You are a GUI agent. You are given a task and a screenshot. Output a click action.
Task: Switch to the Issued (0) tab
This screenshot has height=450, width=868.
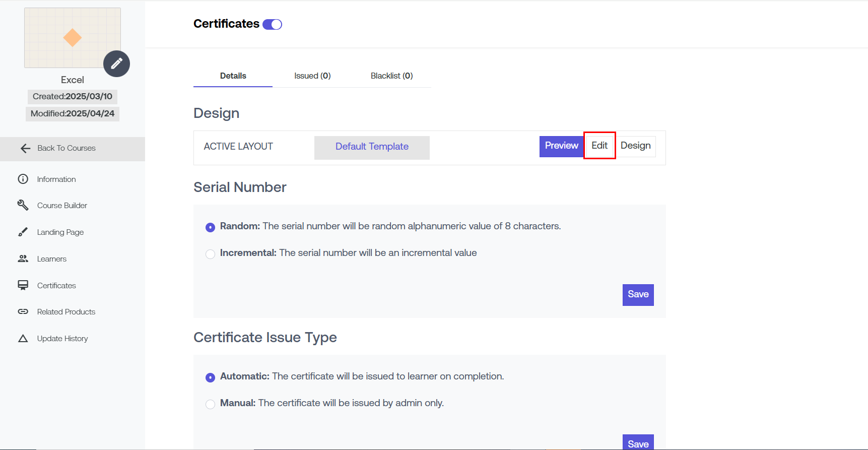pyautogui.click(x=312, y=76)
